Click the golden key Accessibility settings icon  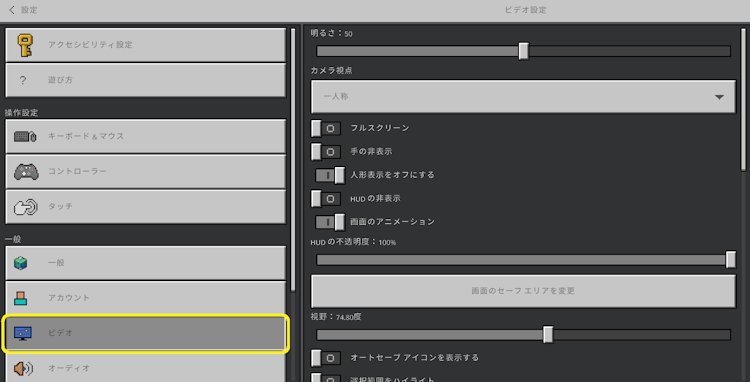pos(25,45)
